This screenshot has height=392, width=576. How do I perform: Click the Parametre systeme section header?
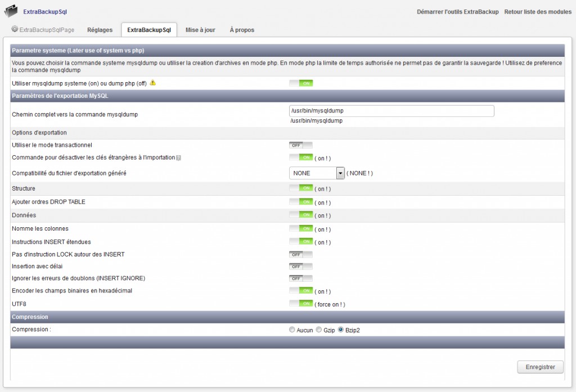click(287, 50)
